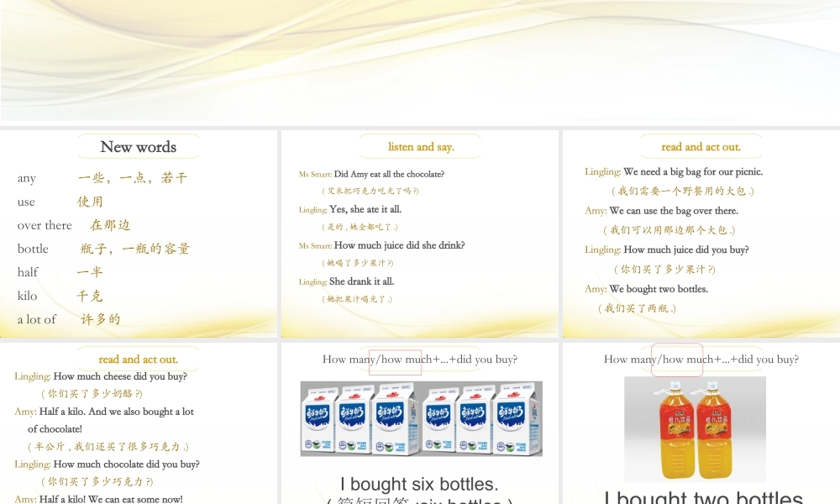Click the orange juice bottles image

click(695, 428)
